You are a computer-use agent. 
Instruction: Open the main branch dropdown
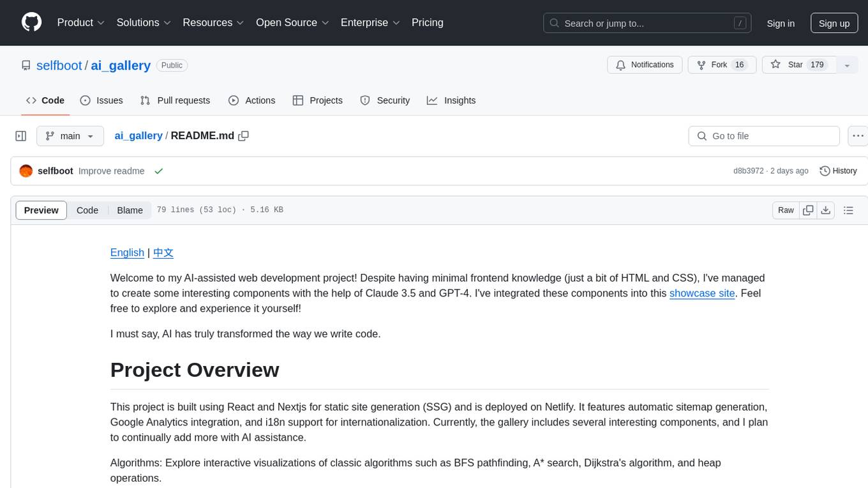(x=70, y=136)
